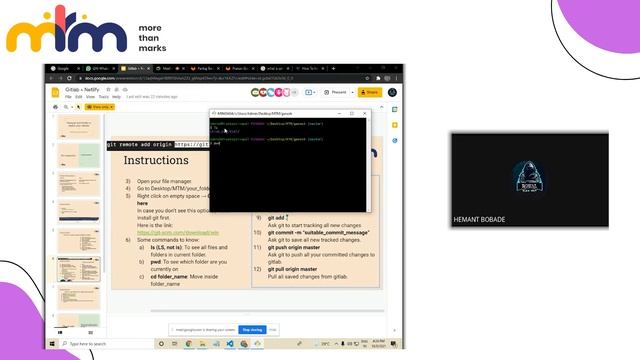Image resolution: width=640 pixels, height=360 pixels.
Task: Select the pointer cursor tool
Action: click(78, 107)
